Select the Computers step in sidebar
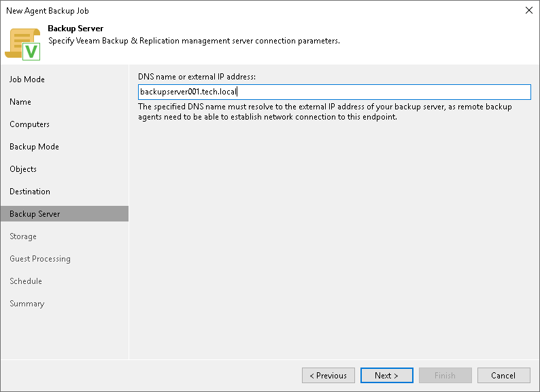Viewport: 540px width, 392px height. (30, 124)
